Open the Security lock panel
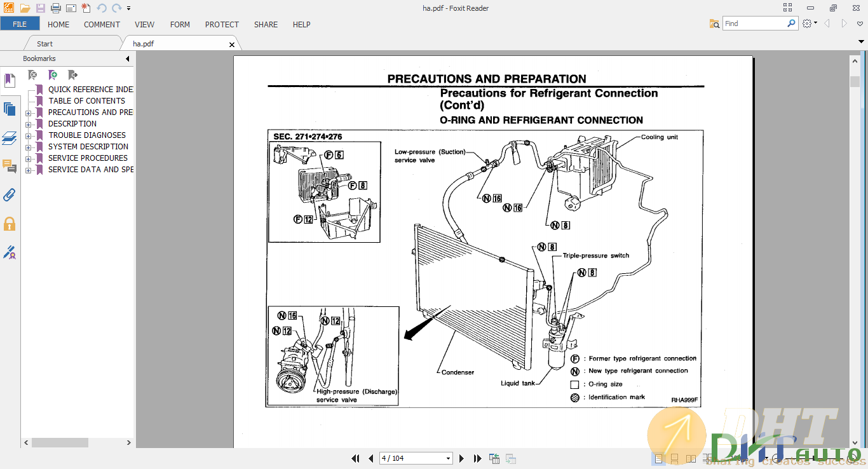The image size is (868, 469). pyautogui.click(x=10, y=224)
